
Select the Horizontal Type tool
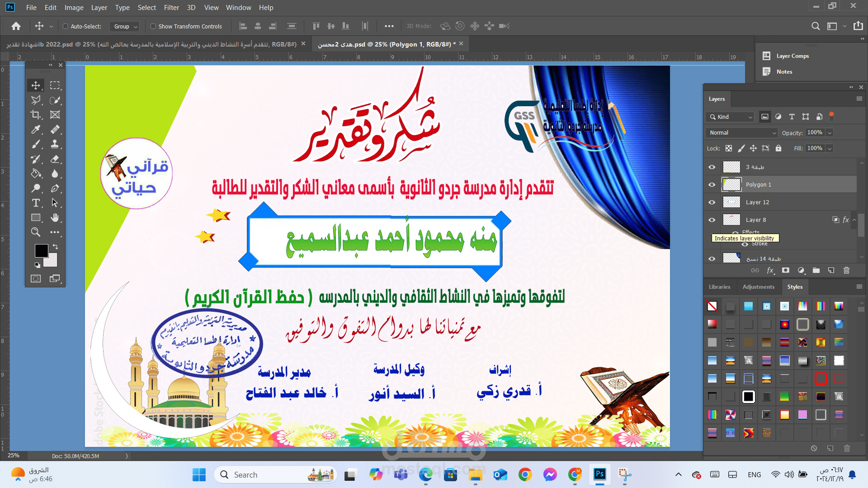[36, 203]
